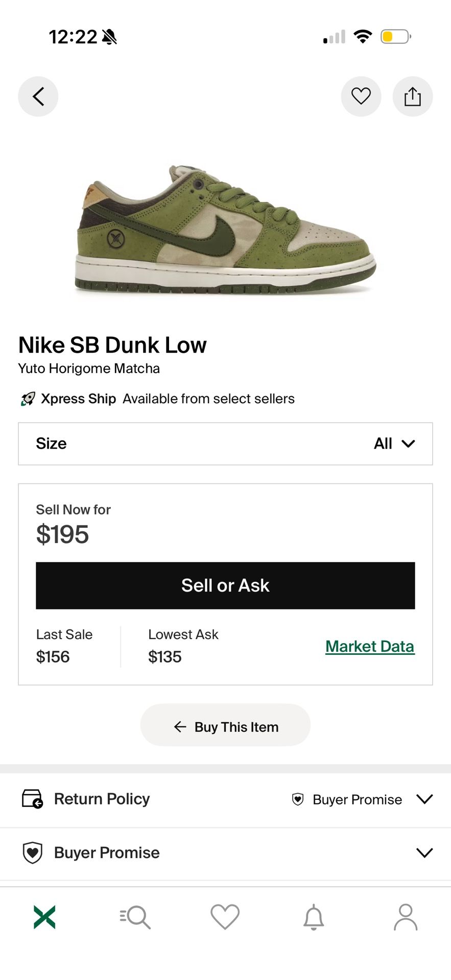Open the Size dropdown
The image size is (451, 980).
coord(225,444)
